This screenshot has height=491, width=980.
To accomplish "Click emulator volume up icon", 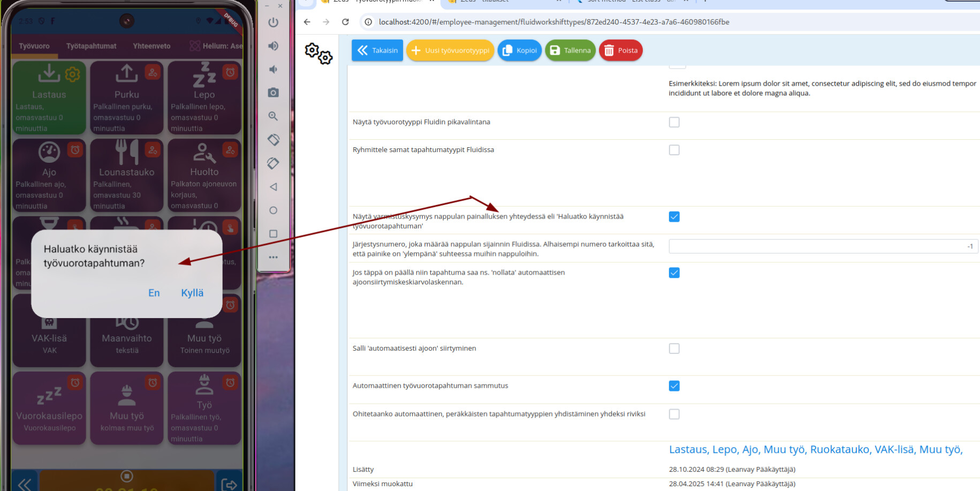I will click(273, 46).
